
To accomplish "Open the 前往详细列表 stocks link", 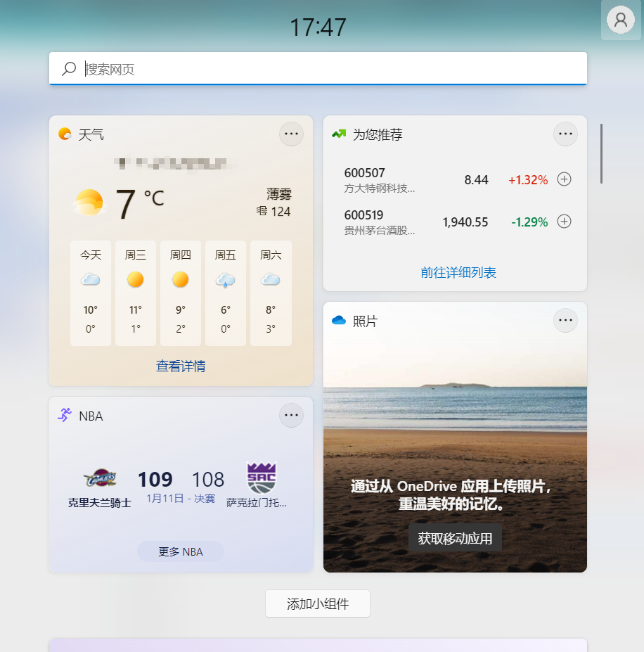I will pos(458,272).
